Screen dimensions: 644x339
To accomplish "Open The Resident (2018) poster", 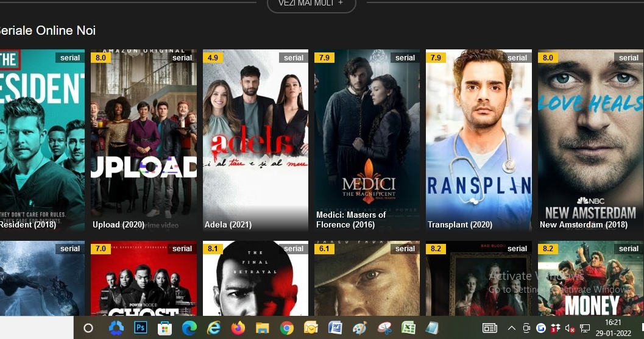I will (42, 140).
